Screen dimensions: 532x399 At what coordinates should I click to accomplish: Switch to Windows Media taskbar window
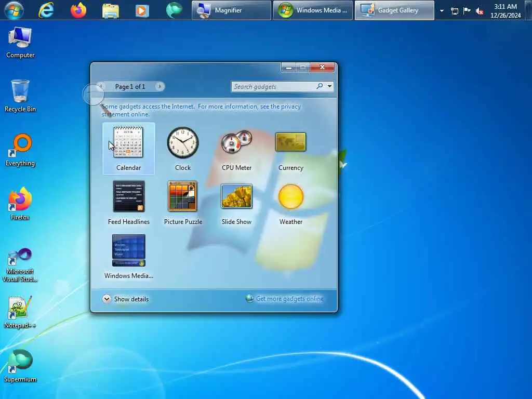pos(313,10)
